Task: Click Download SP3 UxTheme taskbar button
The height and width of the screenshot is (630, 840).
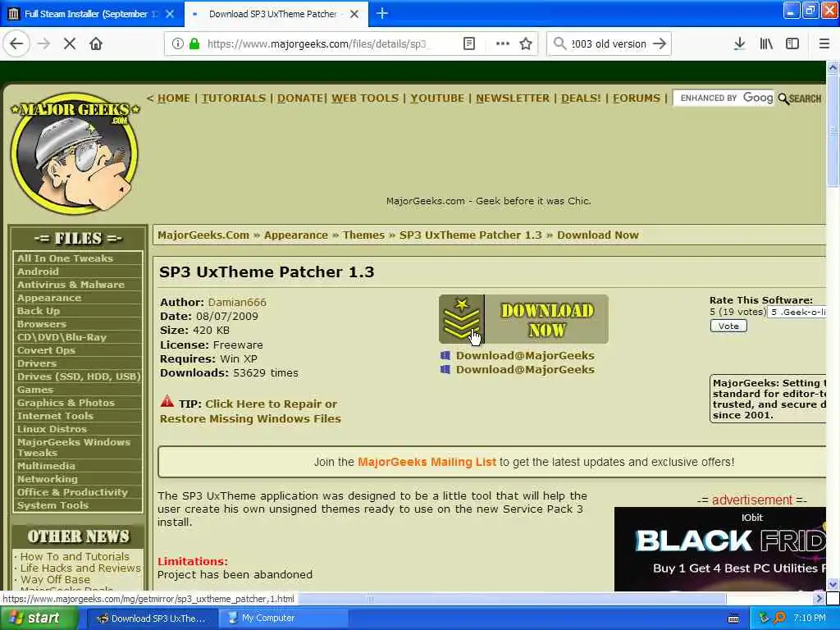Action: [152, 619]
